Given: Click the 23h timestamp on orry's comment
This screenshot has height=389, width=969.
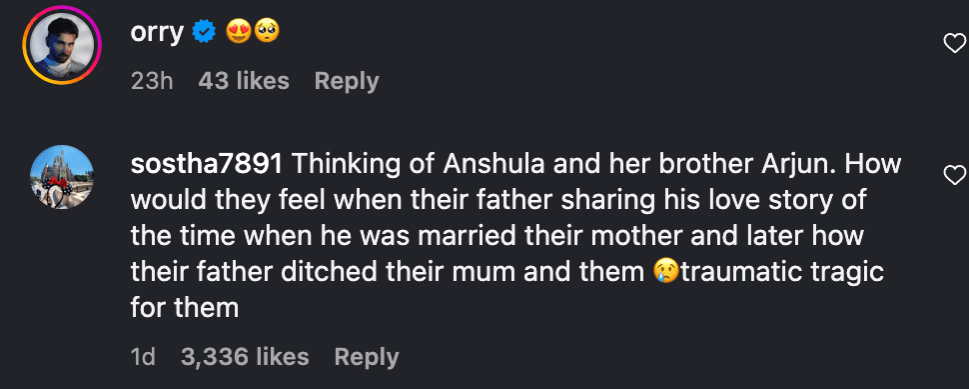Looking at the screenshot, I should pos(152,81).
